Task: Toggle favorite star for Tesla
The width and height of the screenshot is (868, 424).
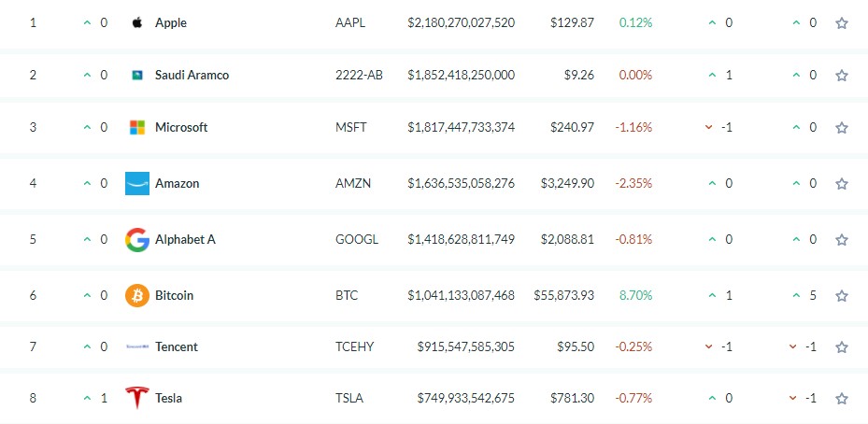Action: click(x=842, y=398)
